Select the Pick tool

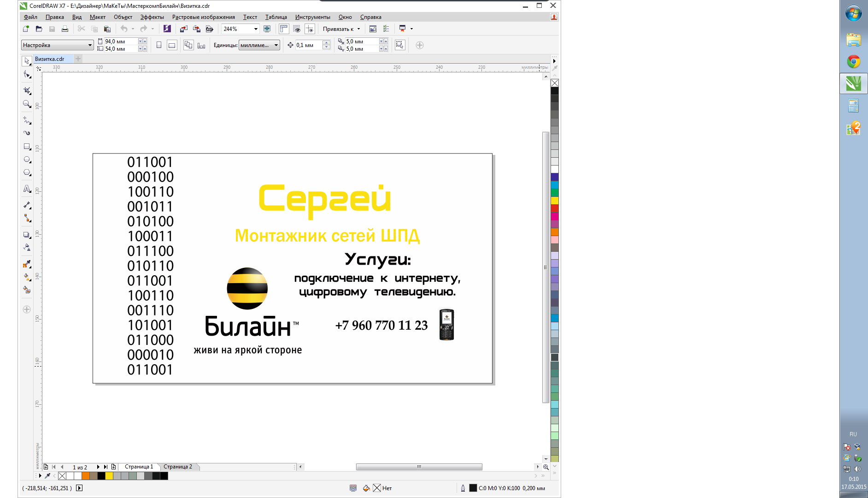(x=27, y=61)
